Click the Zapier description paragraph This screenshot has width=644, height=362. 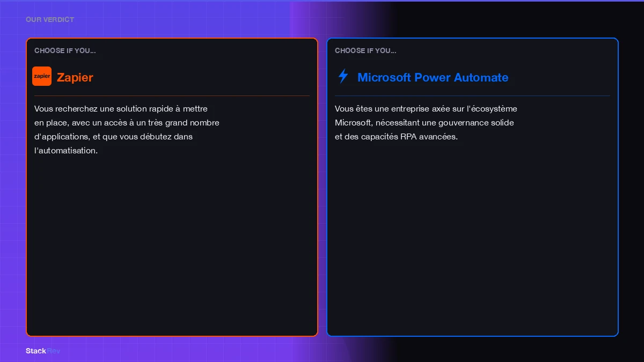click(127, 129)
